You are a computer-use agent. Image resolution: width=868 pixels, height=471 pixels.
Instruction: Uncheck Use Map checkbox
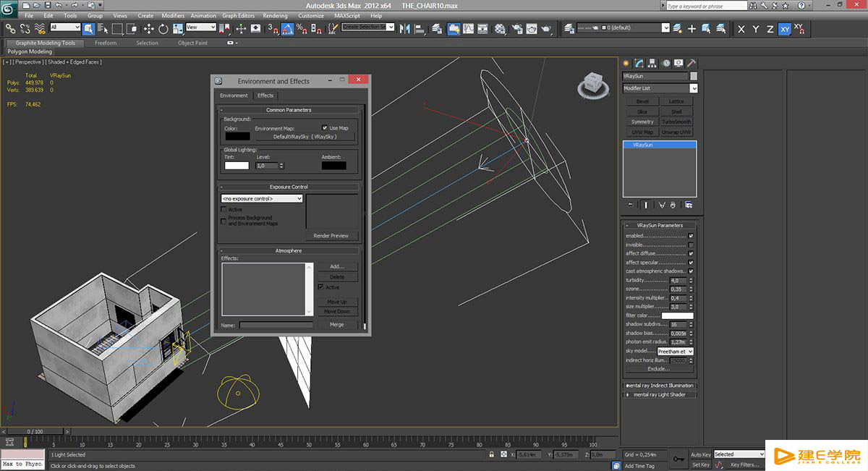click(x=325, y=128)
